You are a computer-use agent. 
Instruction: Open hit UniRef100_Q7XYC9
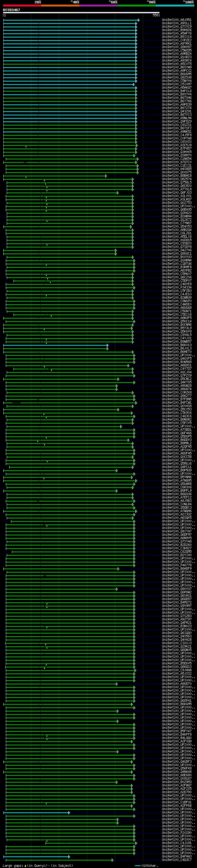(177, 27)
